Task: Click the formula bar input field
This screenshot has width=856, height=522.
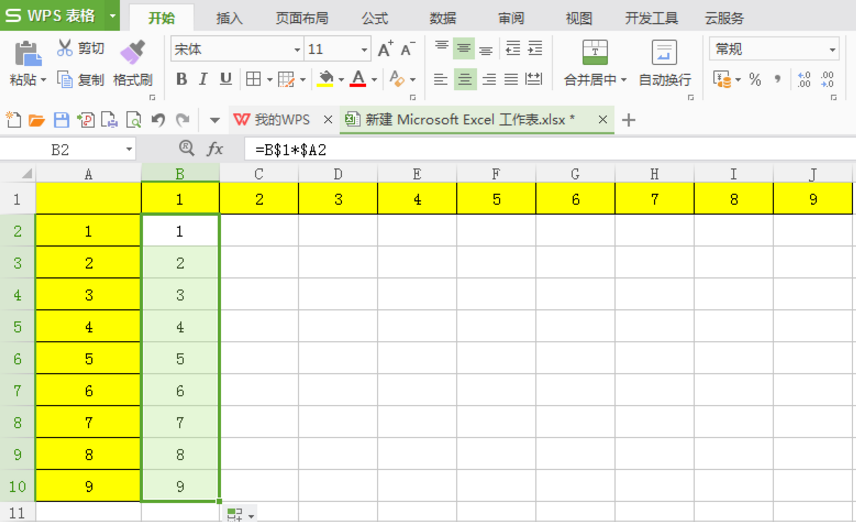Action: tap(549, 150)
